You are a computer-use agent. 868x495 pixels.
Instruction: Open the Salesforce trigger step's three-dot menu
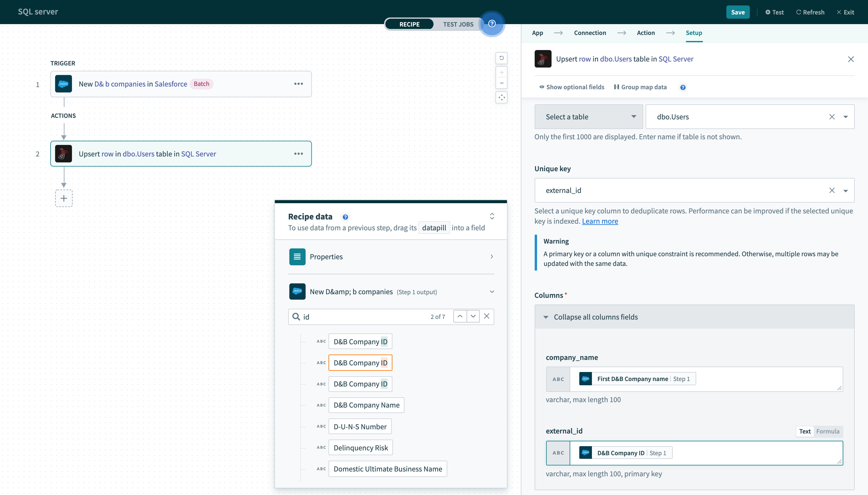pyautogui.click(x=298, y=84)
